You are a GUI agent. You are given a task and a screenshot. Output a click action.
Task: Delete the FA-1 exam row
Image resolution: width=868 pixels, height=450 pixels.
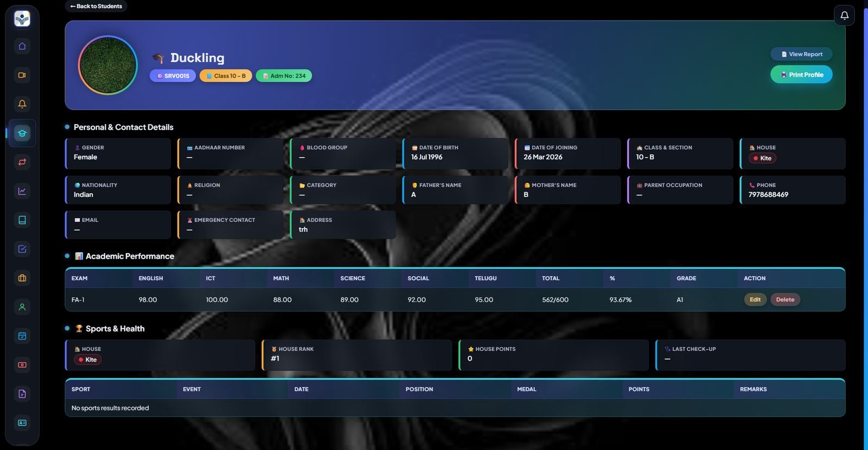[785, 299]
